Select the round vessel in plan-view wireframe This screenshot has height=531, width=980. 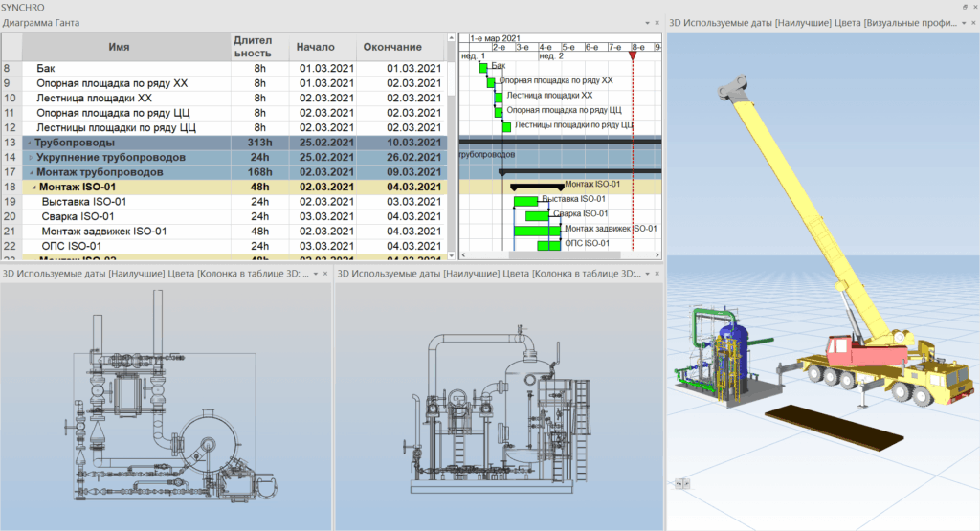[208, 444]
